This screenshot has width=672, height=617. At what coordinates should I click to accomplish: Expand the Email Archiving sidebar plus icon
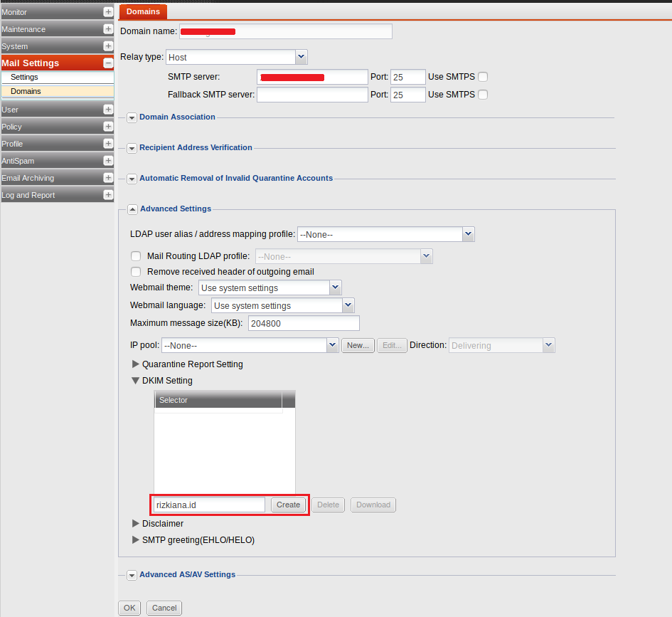pos(107,177)
